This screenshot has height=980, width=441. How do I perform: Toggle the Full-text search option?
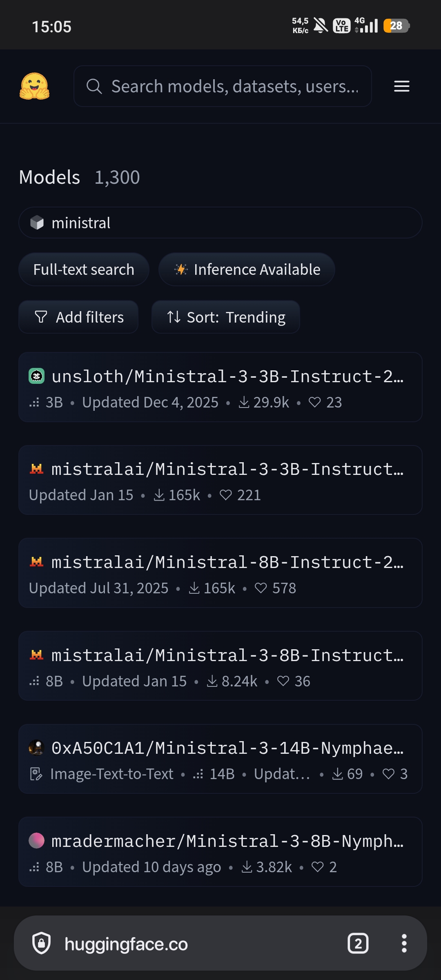[x=84, y=269]
